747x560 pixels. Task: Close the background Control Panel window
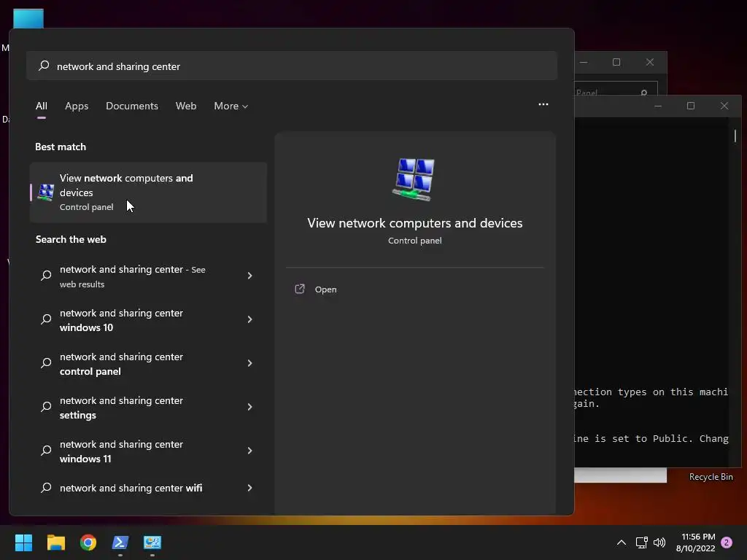tap(650, 63)
